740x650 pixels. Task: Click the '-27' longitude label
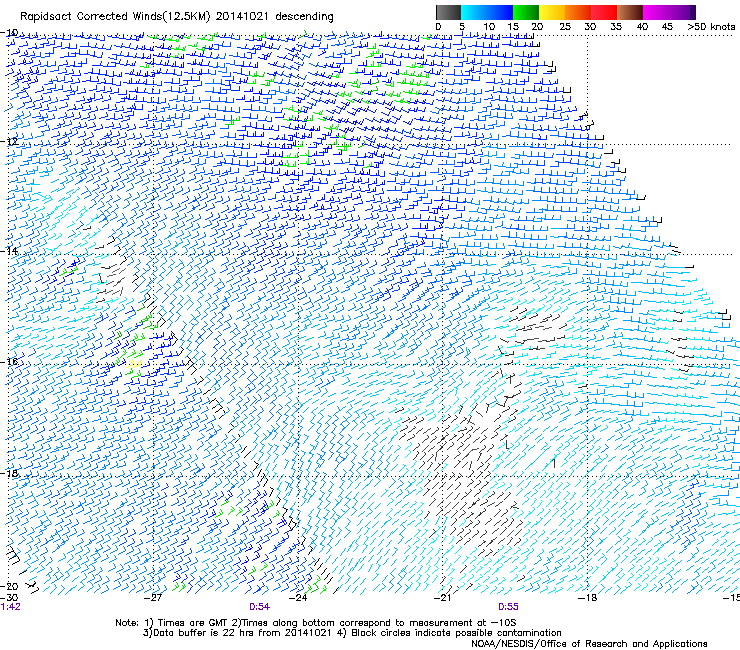click(153, 597)
